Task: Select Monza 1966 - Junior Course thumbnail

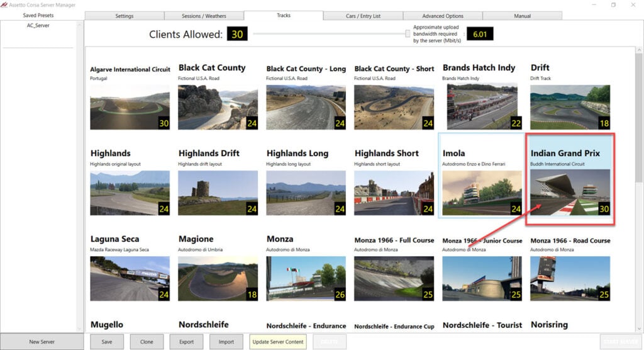Action: [482, 278]
